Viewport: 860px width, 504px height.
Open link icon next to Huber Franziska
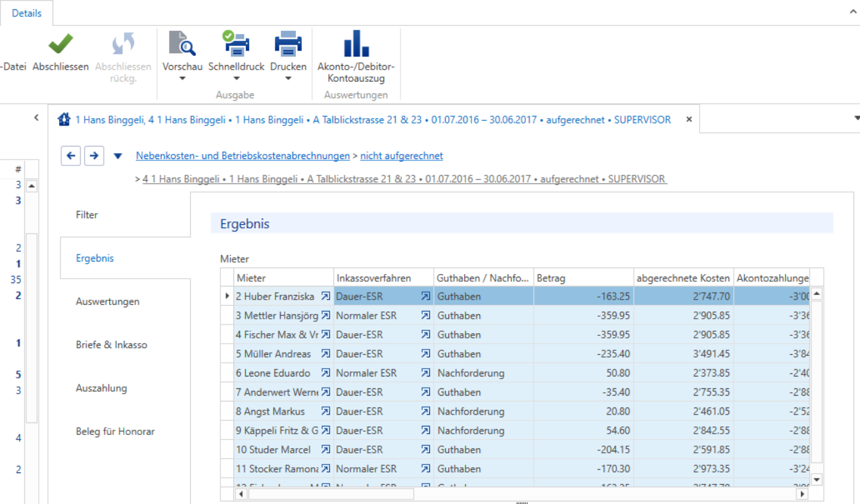point(325,296)
